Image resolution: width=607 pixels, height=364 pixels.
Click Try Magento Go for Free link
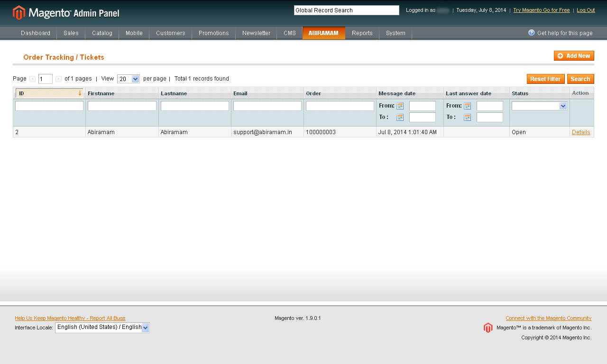[x=542, y=10]
